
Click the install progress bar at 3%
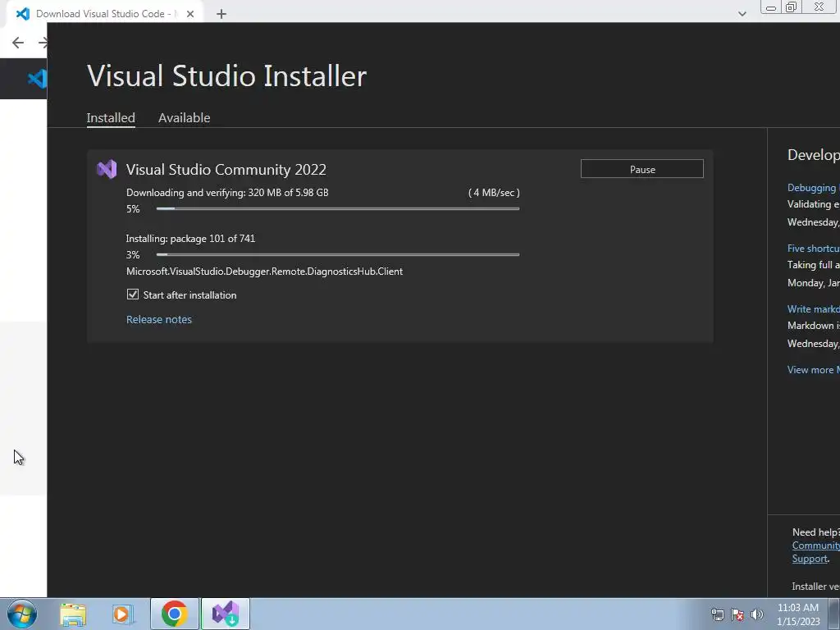pos(338,254)
